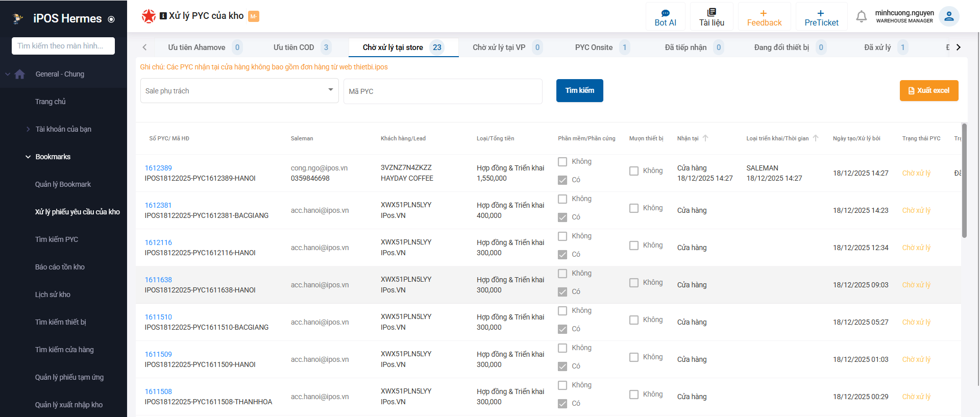
Task: Open the notifications bell
Action: (x=862, y=16)
